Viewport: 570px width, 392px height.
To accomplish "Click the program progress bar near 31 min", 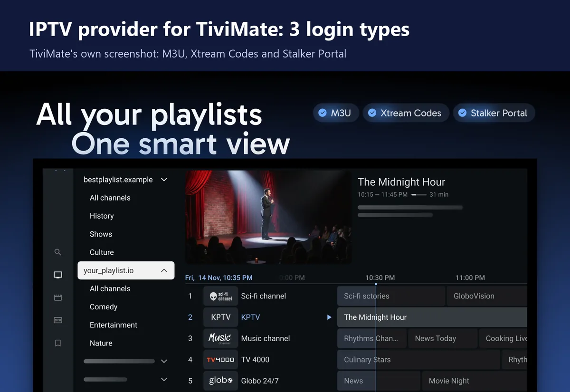I will [418, 194].
